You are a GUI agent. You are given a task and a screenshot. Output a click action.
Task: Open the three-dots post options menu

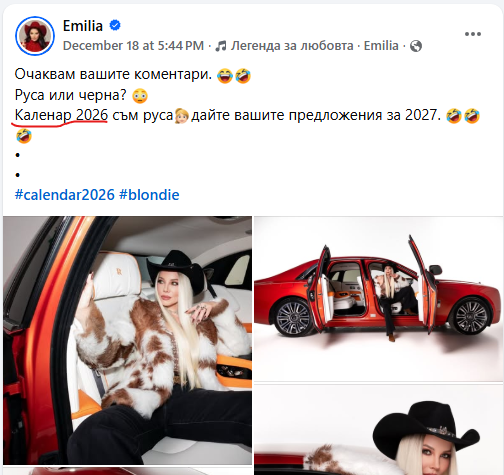click(473, 34)
